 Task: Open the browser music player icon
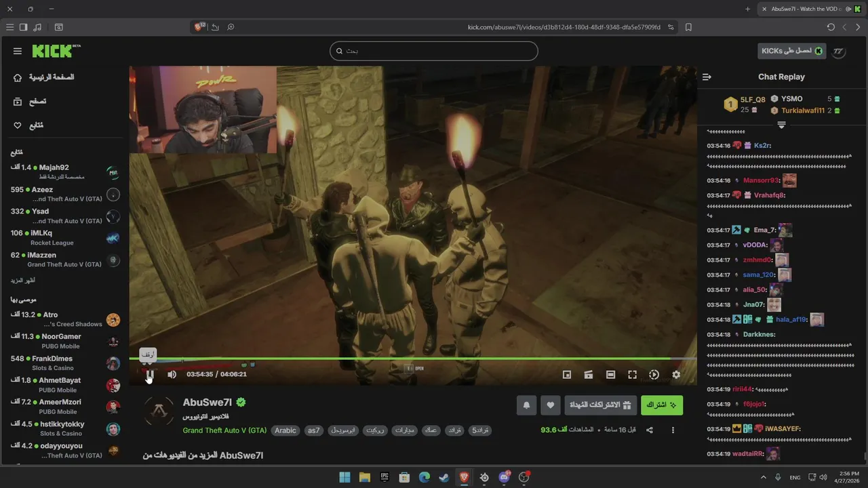pyautogui.click(x=37, y=27)
